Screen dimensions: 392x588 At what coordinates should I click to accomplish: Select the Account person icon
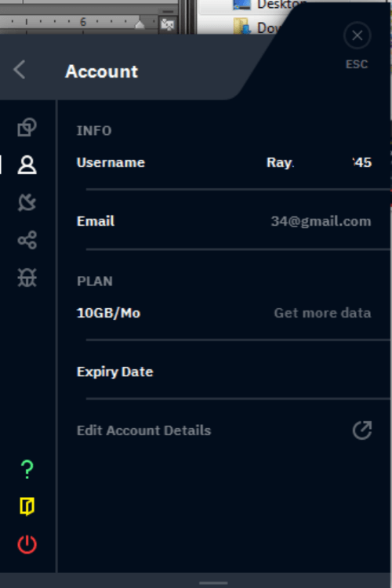click(27, 165)
